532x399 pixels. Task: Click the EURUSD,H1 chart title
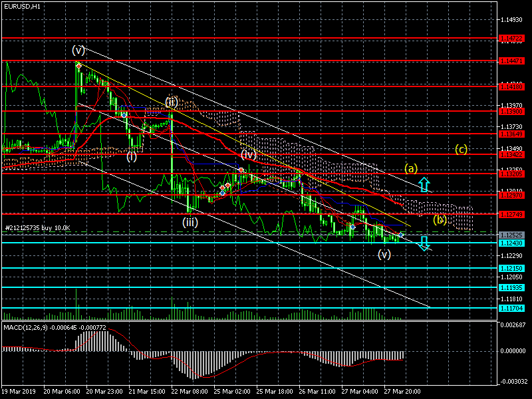(22, 6)
